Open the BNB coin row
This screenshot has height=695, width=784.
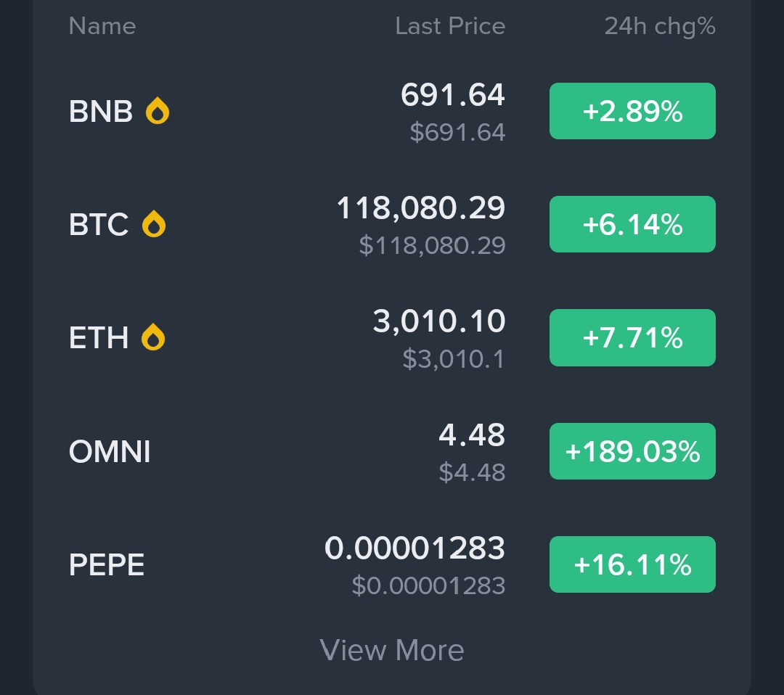pyautogui.click(x=101, y=112)
